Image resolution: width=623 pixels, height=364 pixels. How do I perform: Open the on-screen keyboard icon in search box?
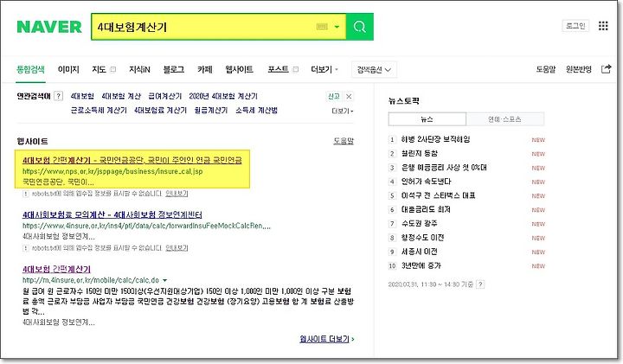tap(322, 27)
